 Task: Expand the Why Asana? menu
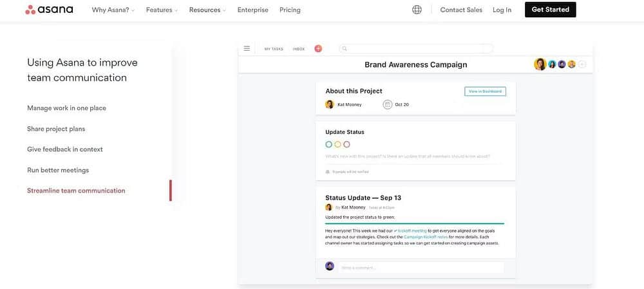pos(113,10)
